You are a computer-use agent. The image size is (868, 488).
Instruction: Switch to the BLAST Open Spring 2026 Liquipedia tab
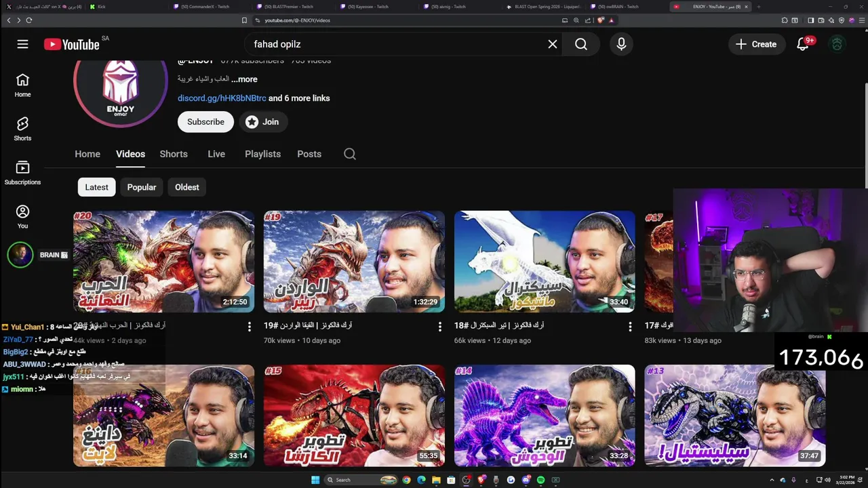click(x=542, y=7)
